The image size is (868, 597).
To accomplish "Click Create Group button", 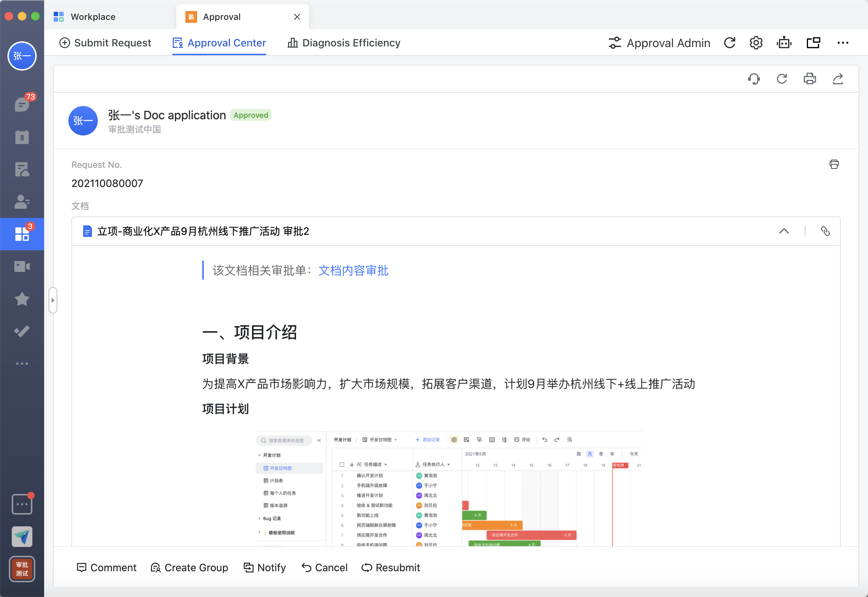I will [x=189, y=568].
